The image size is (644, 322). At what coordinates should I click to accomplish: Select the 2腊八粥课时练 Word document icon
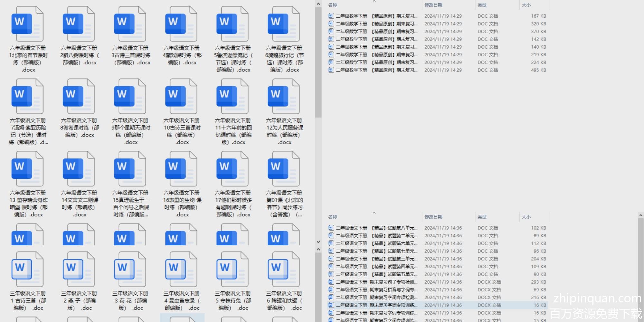point(79,24)
